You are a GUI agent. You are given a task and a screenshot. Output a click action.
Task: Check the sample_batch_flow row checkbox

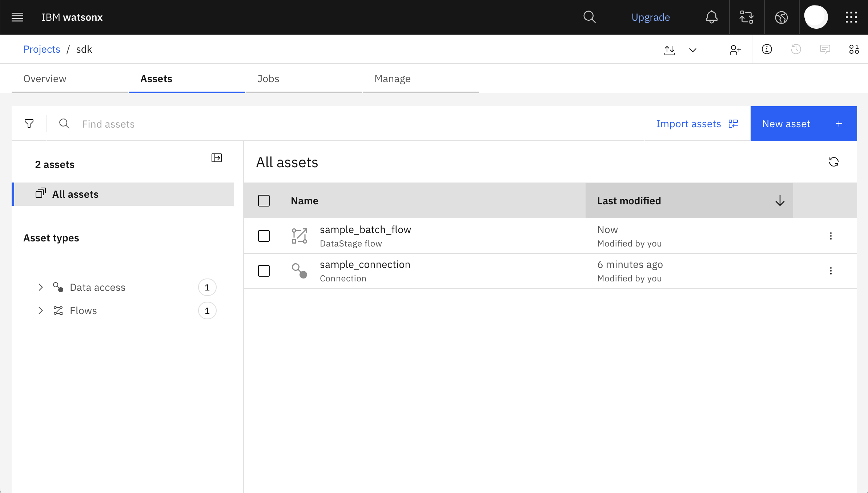click(x=264, y=236)
